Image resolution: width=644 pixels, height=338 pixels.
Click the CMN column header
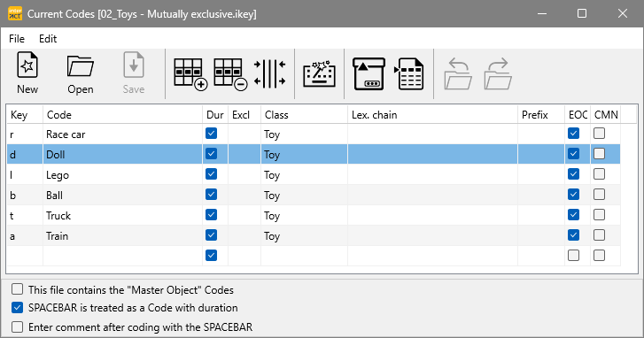605,114
